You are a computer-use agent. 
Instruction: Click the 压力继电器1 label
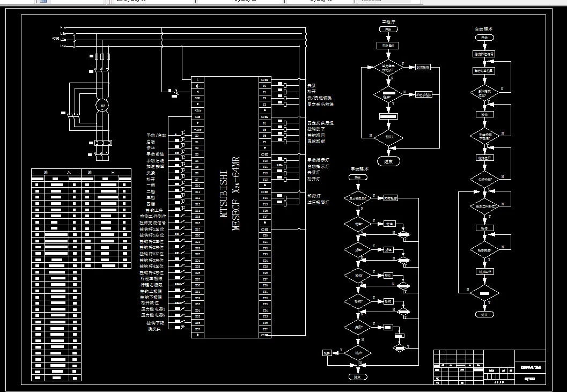[153, 309]
